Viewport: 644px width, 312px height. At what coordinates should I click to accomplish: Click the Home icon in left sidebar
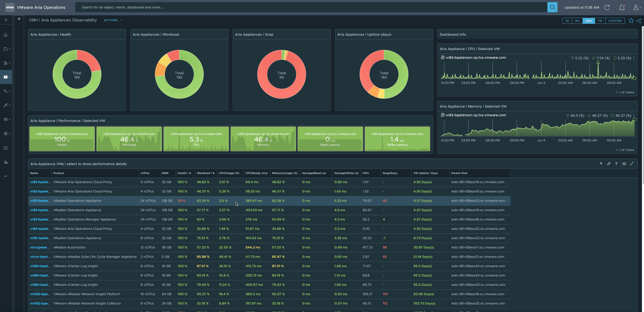(5, 35)
